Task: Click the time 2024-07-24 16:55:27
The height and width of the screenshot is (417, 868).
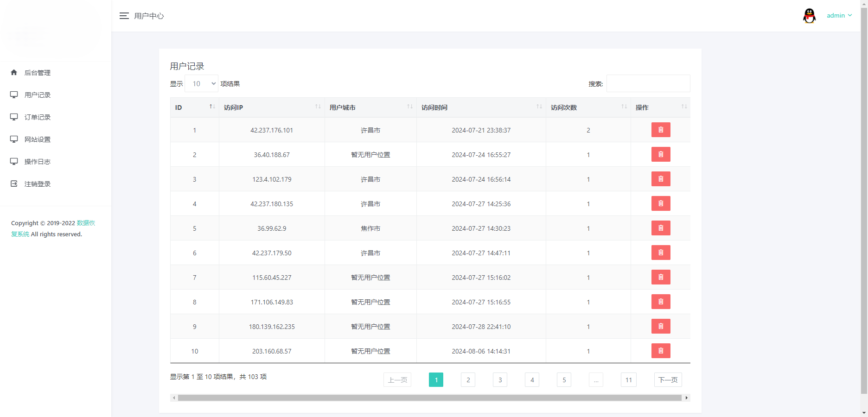Action: (x=481, y=155)
